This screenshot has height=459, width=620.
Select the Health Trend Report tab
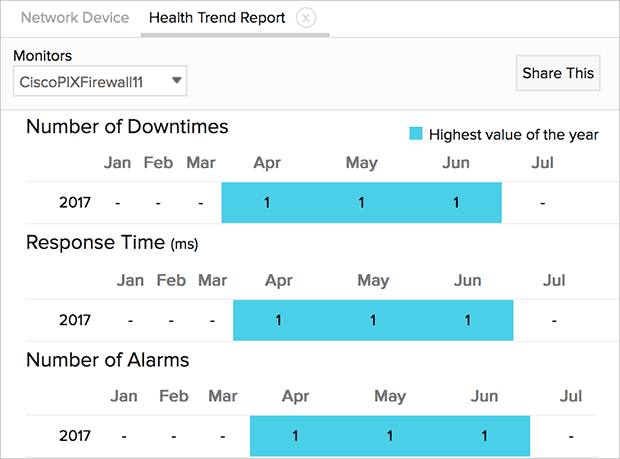click(x=217, y=18)
